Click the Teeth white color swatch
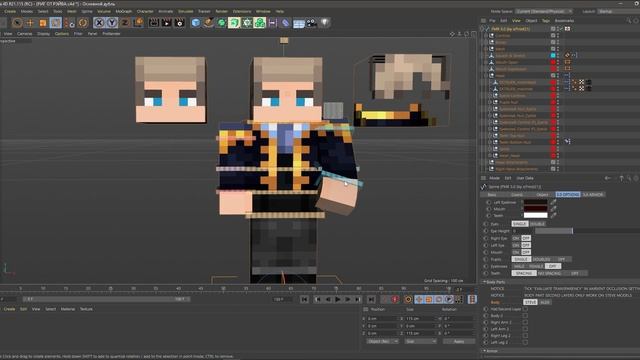The image size is (640, 360). tap(536, 216)
